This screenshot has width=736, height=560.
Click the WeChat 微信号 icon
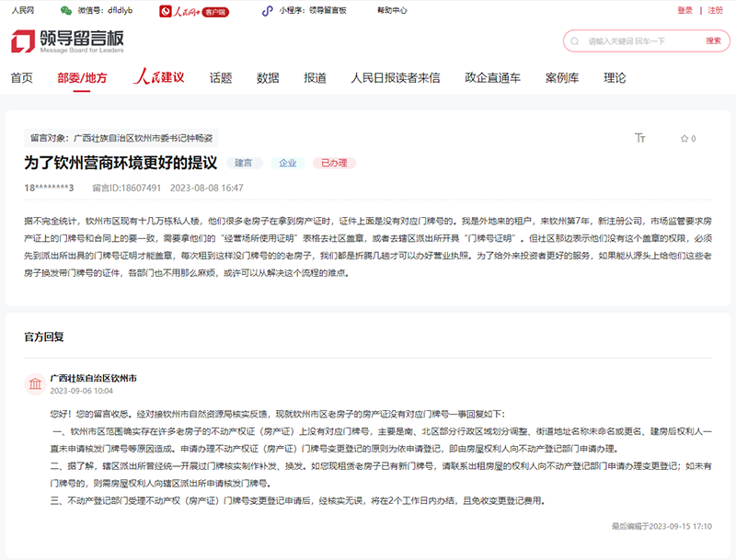click(64, 9)
